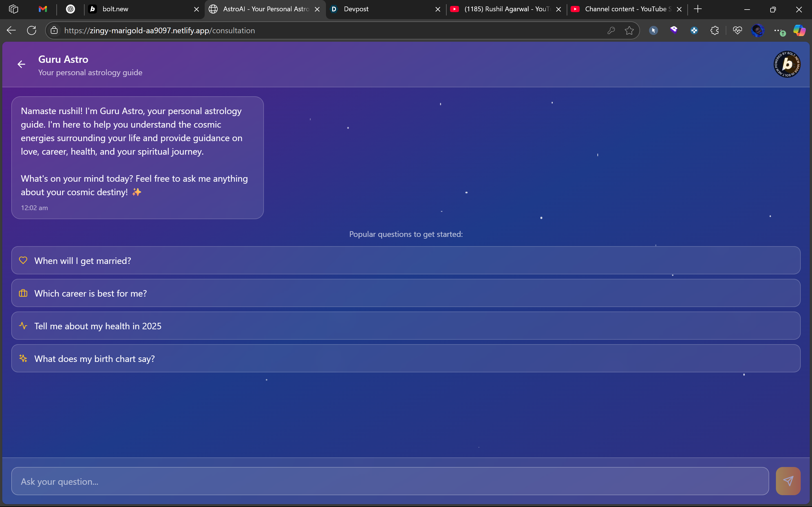The image size is (812, 507).
Task: Open the browser essentials heart icon
Action: (x=737, y=30)
